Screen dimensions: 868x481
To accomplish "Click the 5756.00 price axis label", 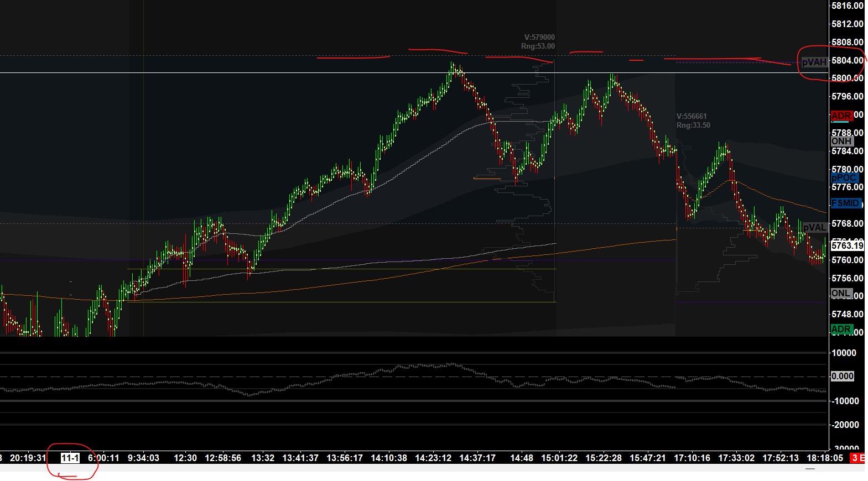I will point(848,278).
